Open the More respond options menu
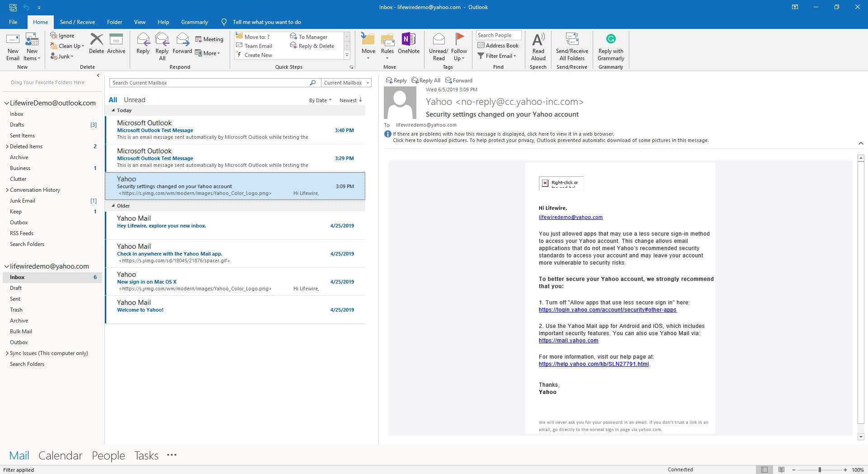Screen dimensions: 868x474 [x=208, y=53]
